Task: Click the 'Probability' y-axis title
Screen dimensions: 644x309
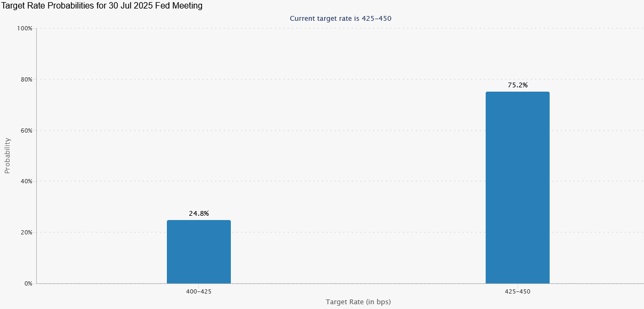Action: coord(7,156)
